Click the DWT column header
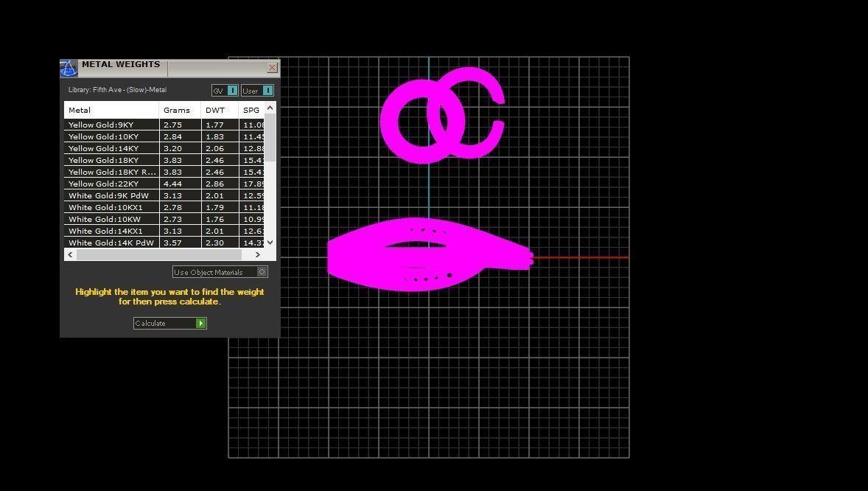 (220, 110)
